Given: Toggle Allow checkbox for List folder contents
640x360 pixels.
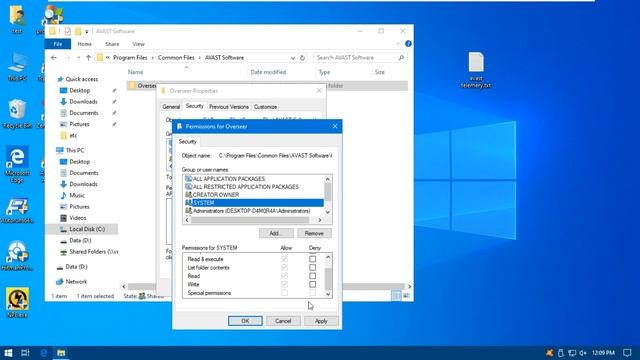Looking at the screenshot, I should 284,267.
